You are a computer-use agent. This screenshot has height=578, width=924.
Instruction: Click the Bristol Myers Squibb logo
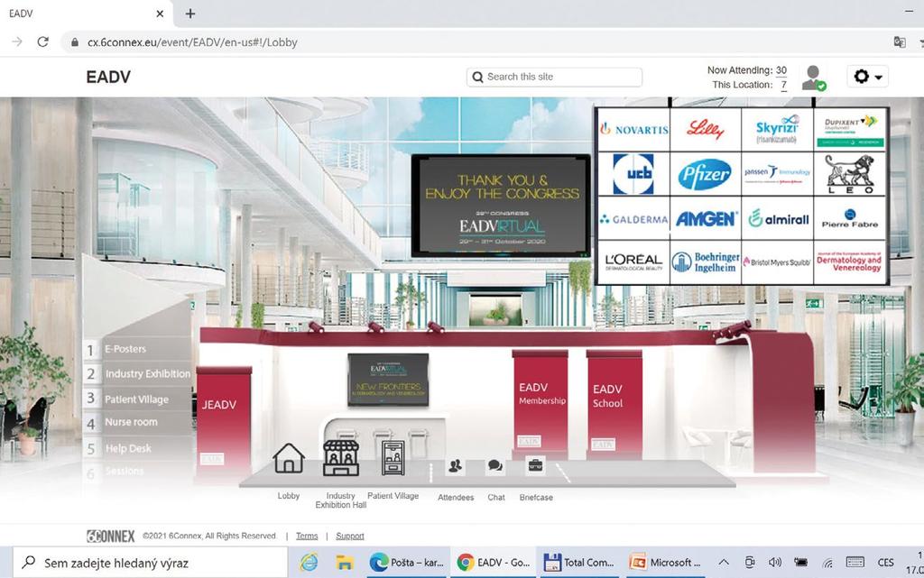click(777, 261)
